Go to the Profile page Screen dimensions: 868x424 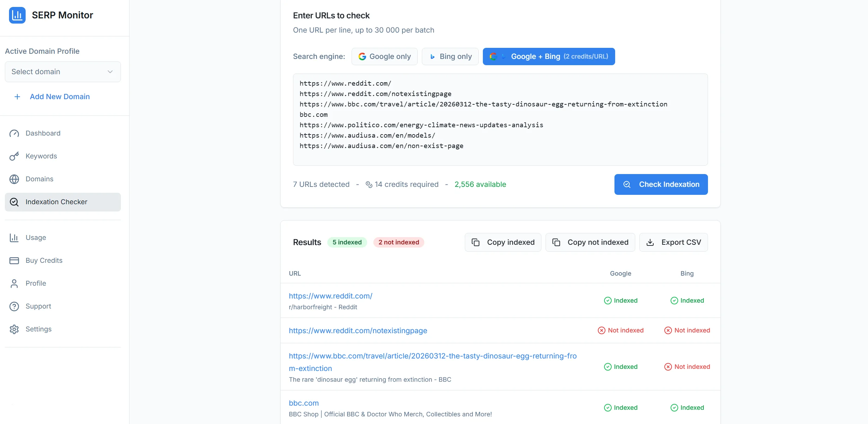pos(36,283)
